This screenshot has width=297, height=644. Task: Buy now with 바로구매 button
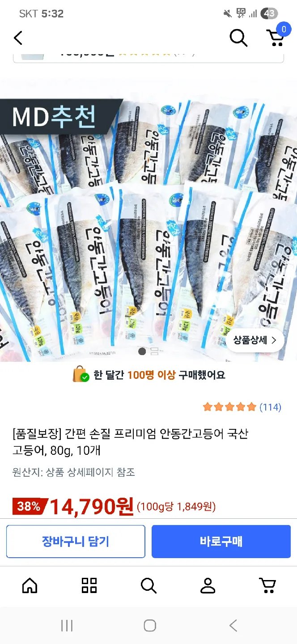click(x=221, y=542)
